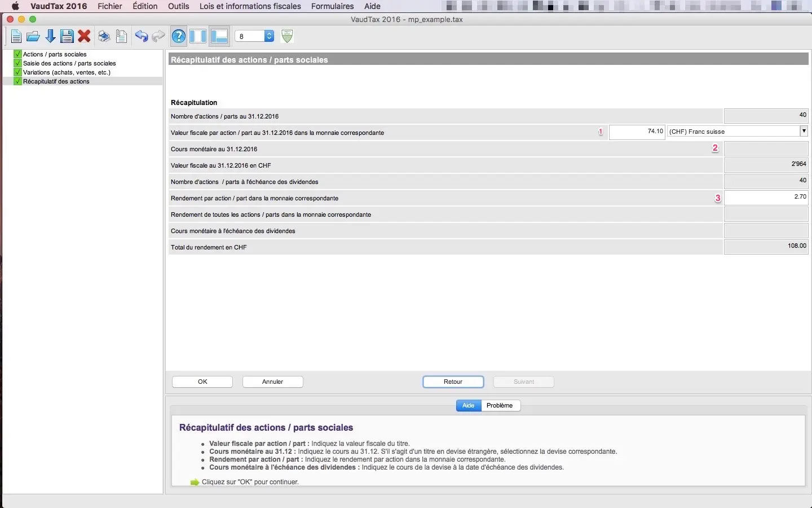Open the Outils menu

pyautogui.click(x=179, y=6)
